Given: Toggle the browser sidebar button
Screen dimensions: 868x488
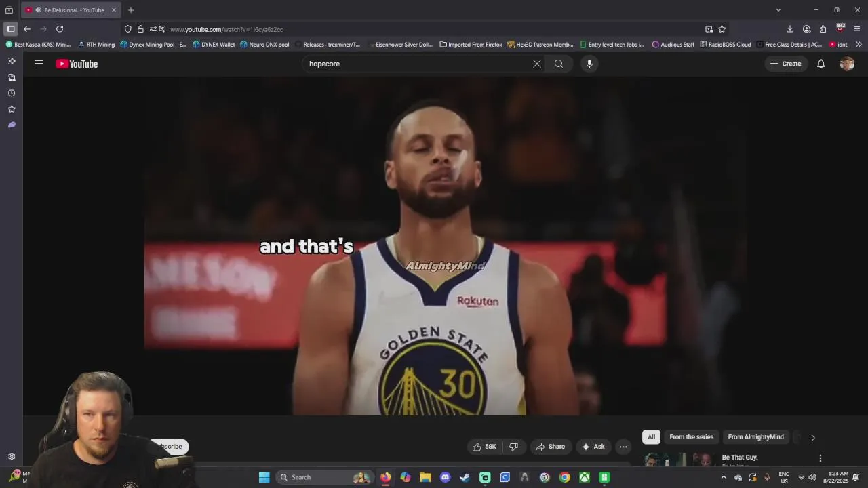Looking at the screenshot, I should click(11, 29).
